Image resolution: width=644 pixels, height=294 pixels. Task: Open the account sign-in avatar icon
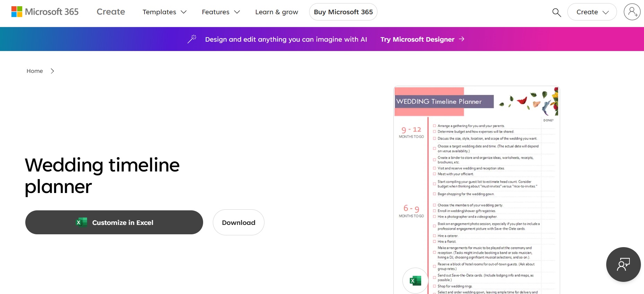(632, 12)
